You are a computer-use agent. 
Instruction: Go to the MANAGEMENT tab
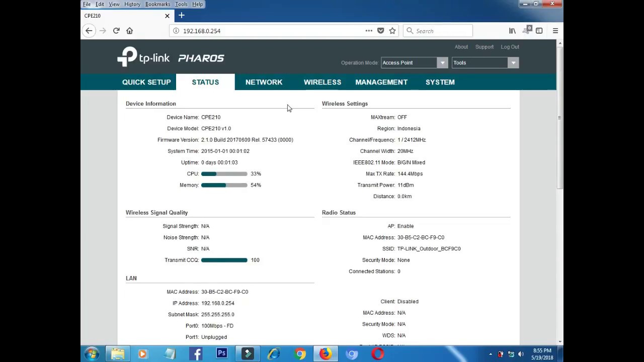coord(381,82)
